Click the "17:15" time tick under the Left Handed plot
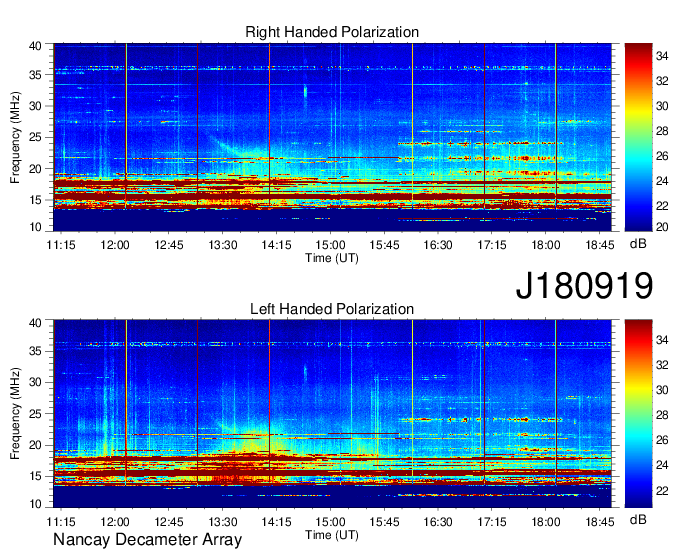The image size is (680, 552). point(492,522)
